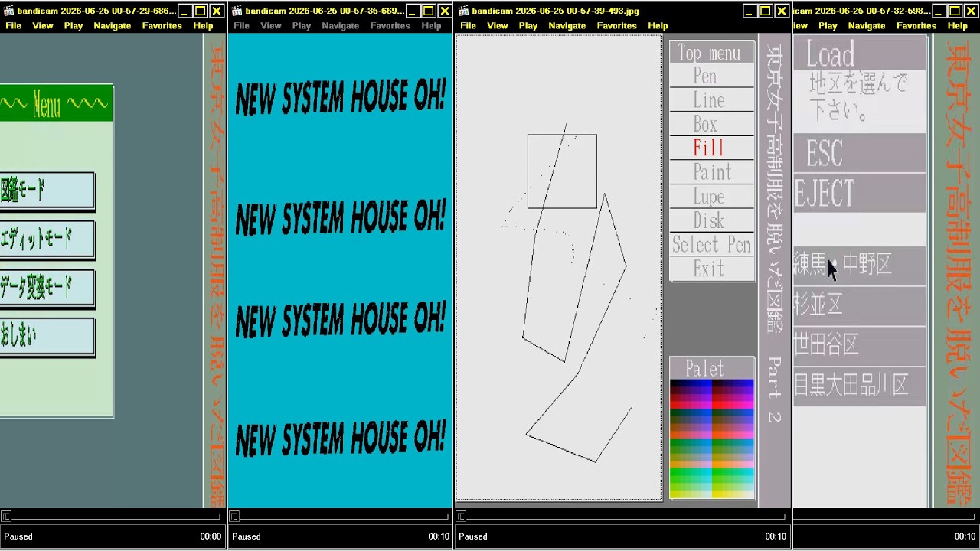Click the clapperboard icon in the 00-57-29 title bar

[8, 11]
